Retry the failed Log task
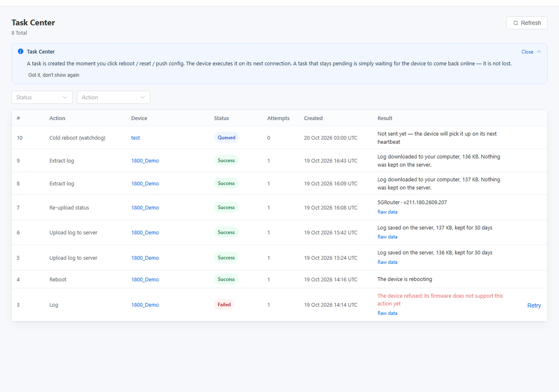Viewport: 559px width, 392px height. point(534,305)
